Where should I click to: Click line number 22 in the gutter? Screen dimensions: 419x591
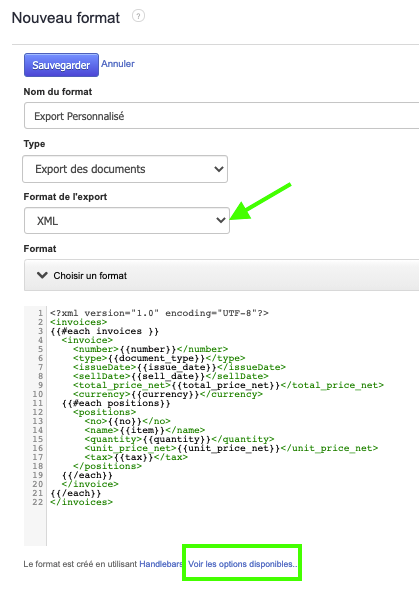(x=38, y=502)
